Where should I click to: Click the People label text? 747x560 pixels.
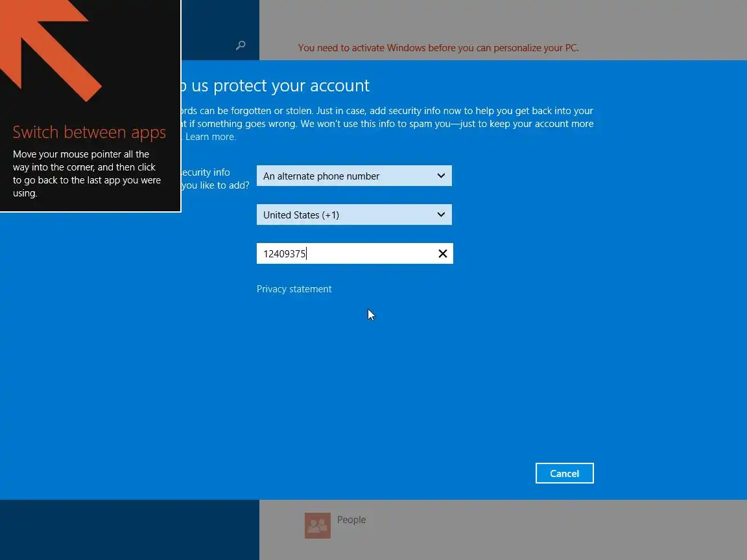[351, 520]
